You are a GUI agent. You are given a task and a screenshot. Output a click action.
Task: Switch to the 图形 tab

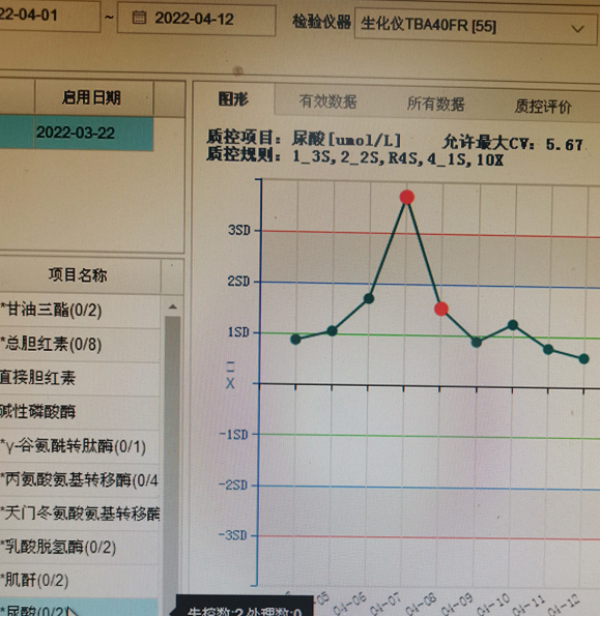point(233,99)
